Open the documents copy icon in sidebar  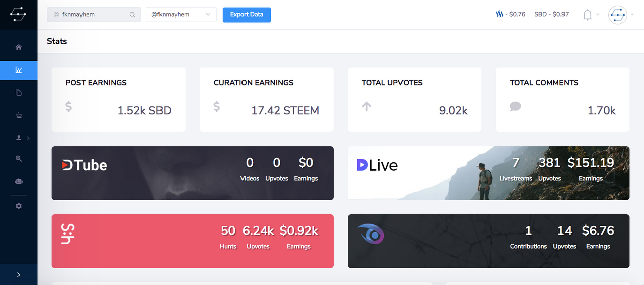[19, 93]
